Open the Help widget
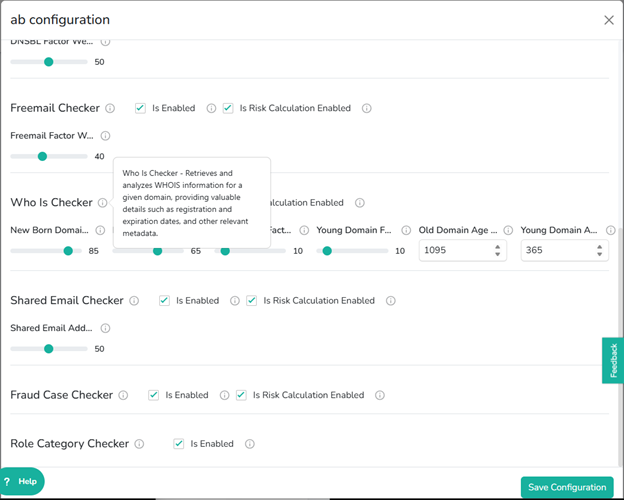Image resolution: width=624 pixels, height=500 pixels. [x=22, y=481]
